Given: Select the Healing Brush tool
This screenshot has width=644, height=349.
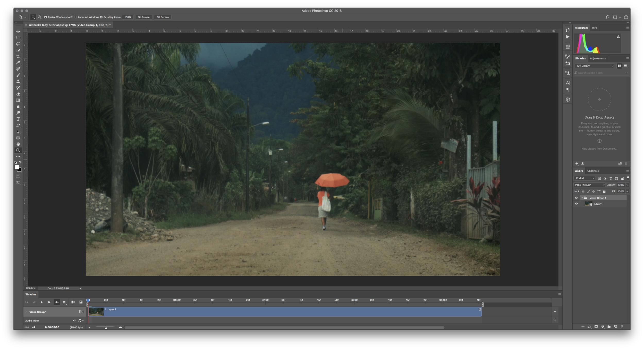Looking at the screenshot, I should (x=18, y=69).
